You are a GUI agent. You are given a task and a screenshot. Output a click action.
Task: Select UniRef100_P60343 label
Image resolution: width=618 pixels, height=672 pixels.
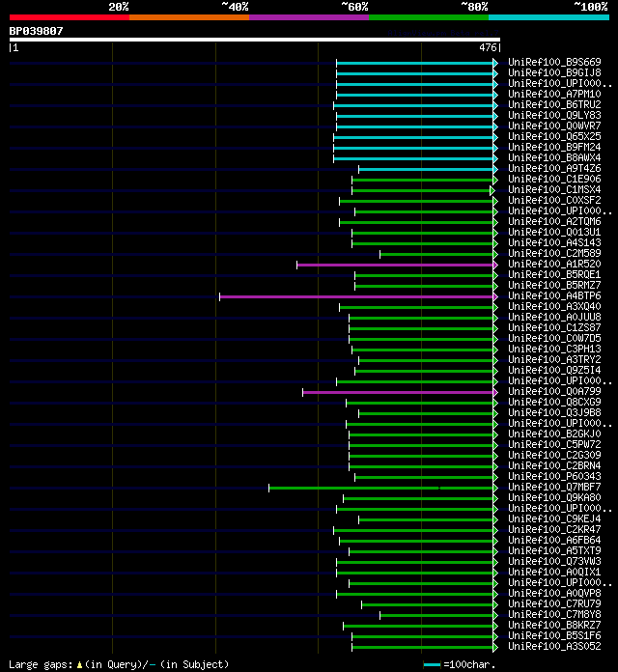(554, 476)
